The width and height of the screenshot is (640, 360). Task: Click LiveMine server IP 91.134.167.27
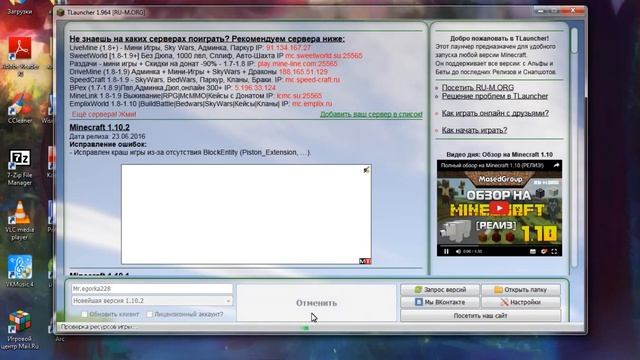288,48
